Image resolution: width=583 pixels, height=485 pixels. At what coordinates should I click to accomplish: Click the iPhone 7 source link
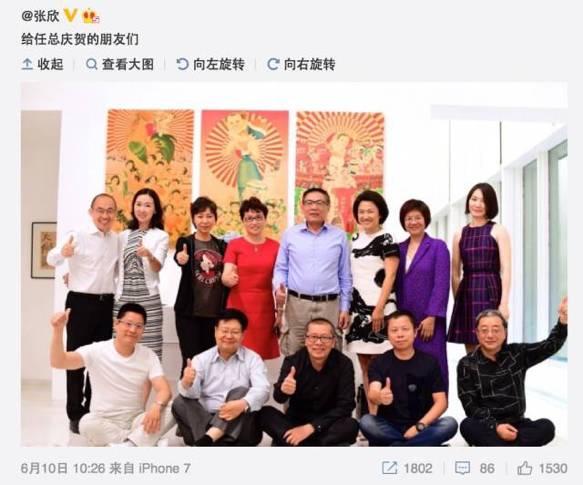click(x=164, y=468)
